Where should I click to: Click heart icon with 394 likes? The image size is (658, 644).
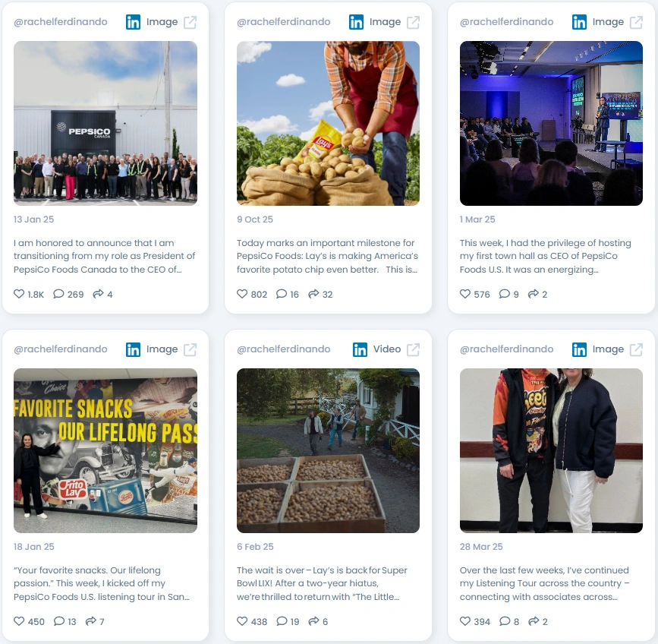tap(465, 621)
